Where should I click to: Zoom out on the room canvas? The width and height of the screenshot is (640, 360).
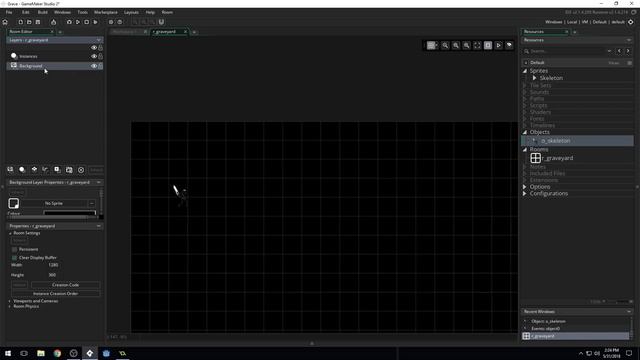coord(467,46)
